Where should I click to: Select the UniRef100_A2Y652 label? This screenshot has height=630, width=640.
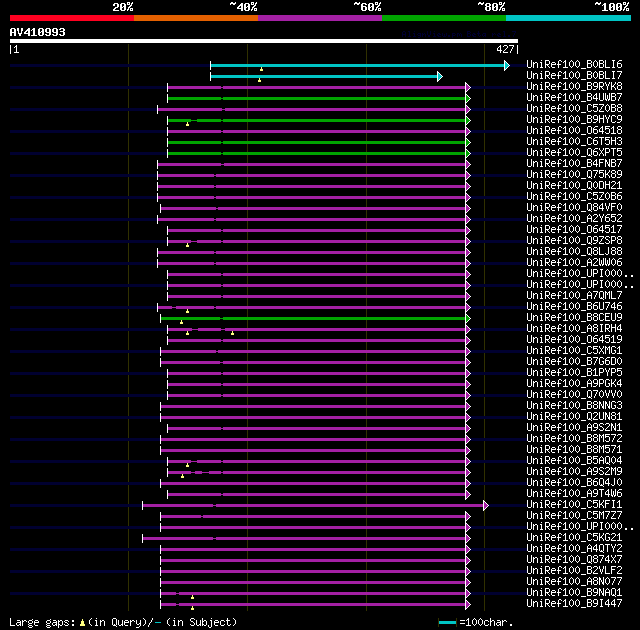tap(574, 218)
